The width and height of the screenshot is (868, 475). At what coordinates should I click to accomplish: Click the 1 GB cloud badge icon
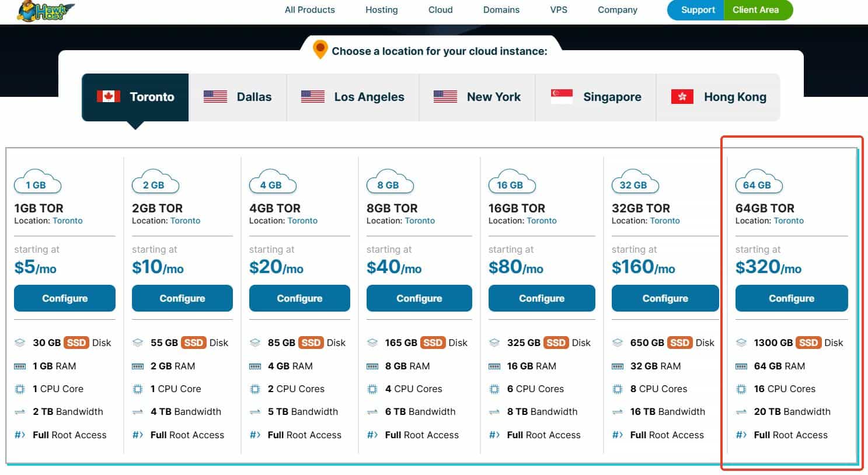coord(37,181)
